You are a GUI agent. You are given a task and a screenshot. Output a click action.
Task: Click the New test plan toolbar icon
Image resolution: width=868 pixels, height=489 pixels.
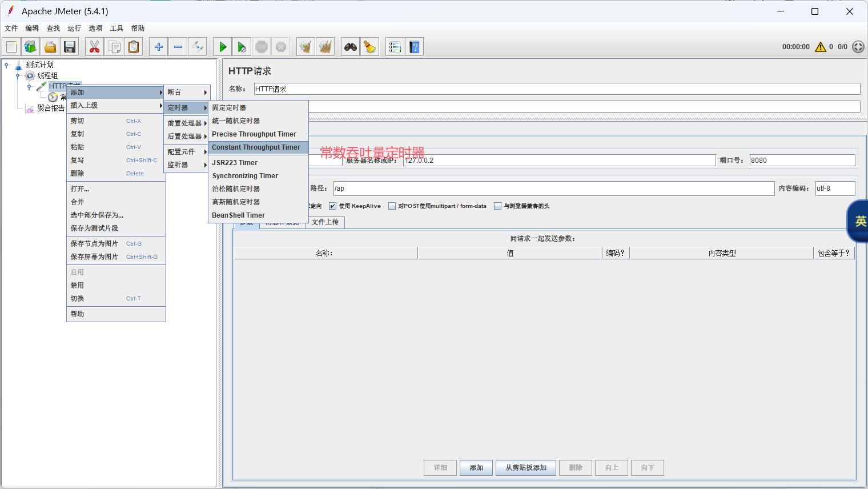pos(11,47)
